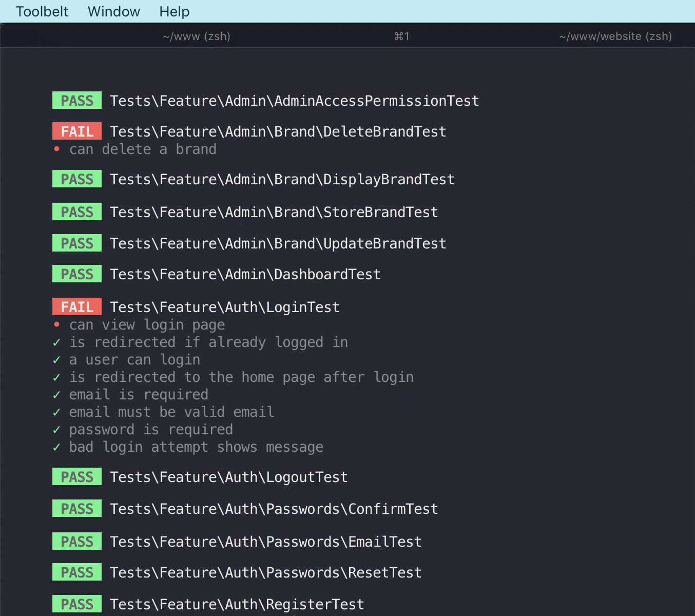Click FAIL badge for LoginTest

pyautogui.click(x=77, y=307)
